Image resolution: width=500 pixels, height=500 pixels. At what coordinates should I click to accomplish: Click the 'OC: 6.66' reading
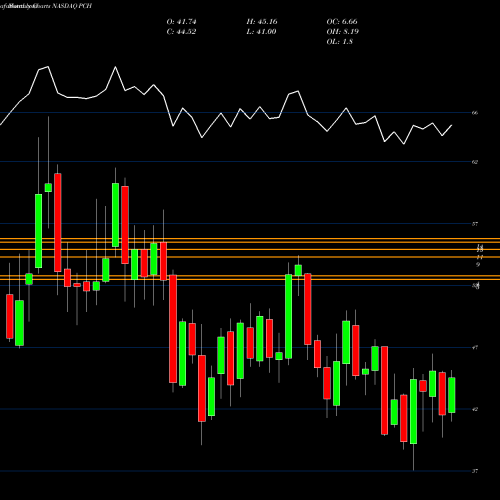[342, 22]
